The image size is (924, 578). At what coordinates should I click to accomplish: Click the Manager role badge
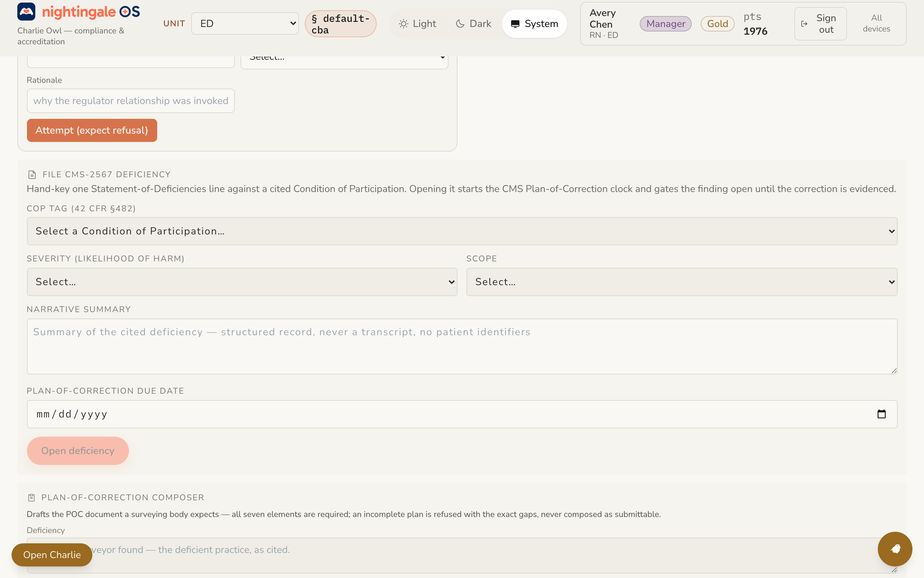coord(665,24)
